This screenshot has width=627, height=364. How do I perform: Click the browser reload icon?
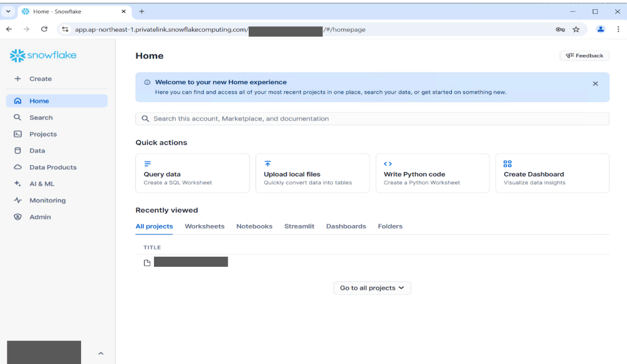[x=44, y=29]
